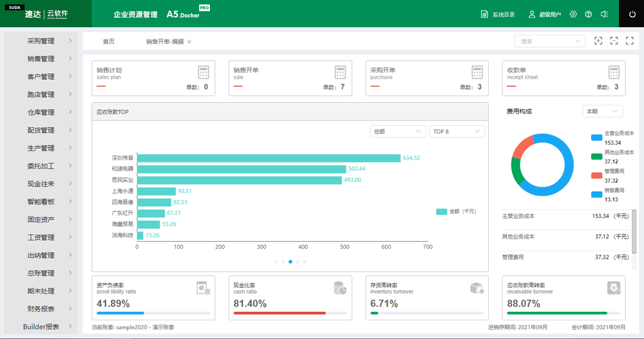Switch to the 首页 tab
The height and width of the screenshot is (339, 644).
click(x=109, y=41)
